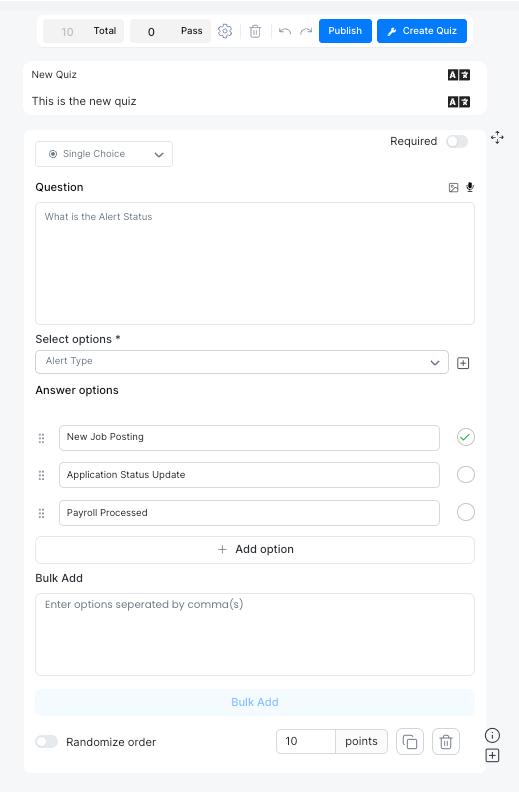519x792 pixels.
Task: Delete this question with bottom trash icon
Action: [446, 741]
